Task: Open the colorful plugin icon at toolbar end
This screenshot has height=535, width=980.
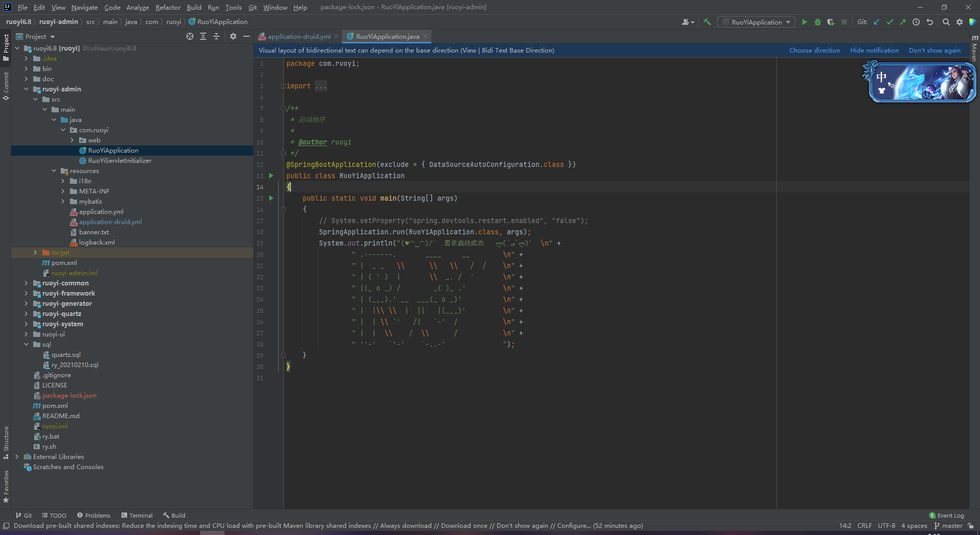Action: pos(973,22)
